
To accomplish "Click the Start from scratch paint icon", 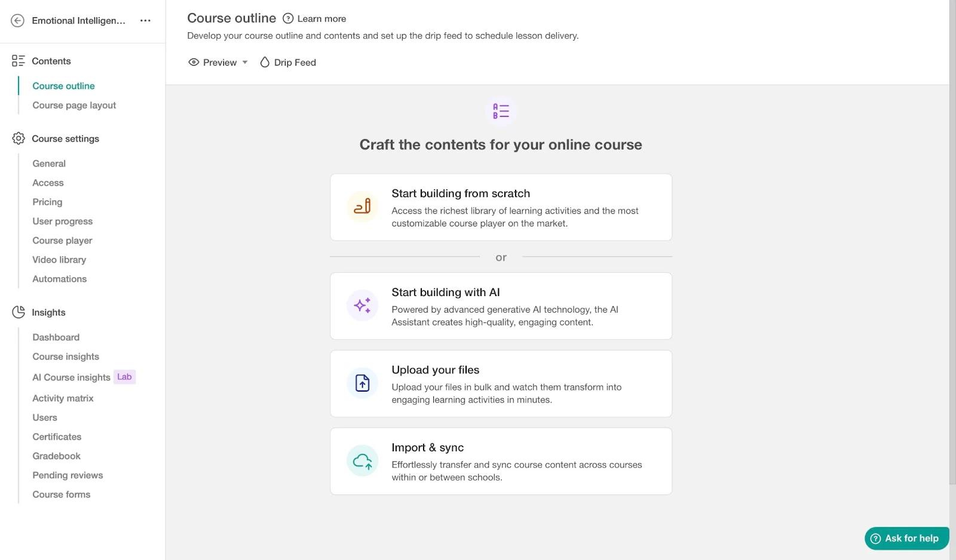I will pyautogui.click(x=362, y=207).
